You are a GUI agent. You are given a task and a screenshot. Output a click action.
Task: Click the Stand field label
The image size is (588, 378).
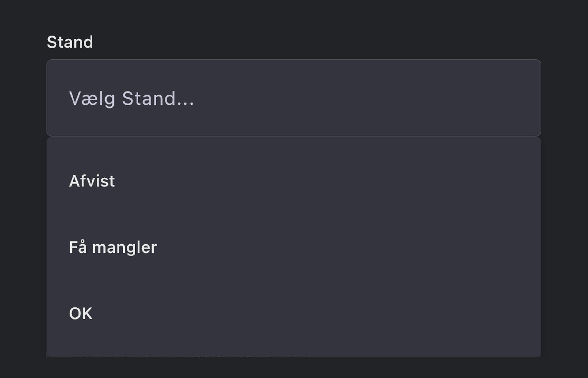pyautogui.click(x=70, y=42)
